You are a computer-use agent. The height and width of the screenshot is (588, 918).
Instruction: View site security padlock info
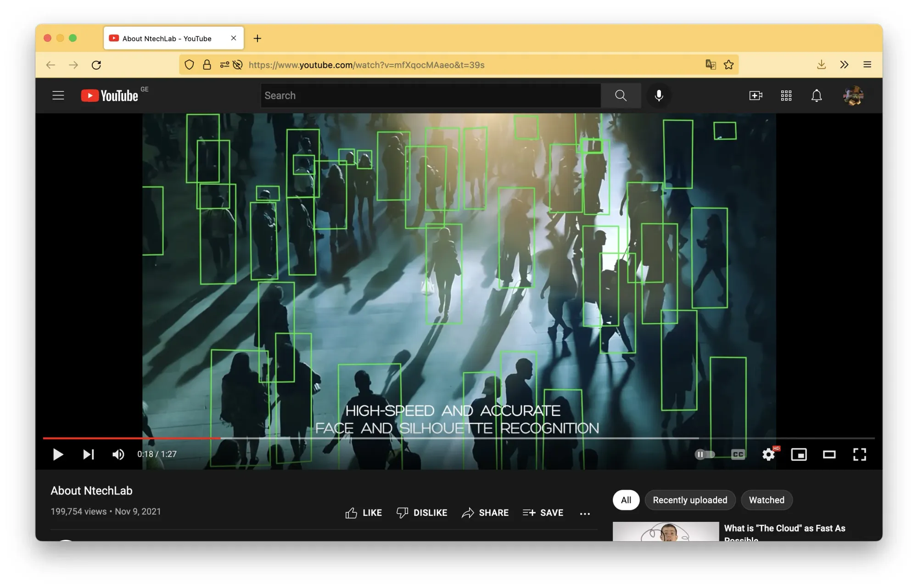pos(207,65)
